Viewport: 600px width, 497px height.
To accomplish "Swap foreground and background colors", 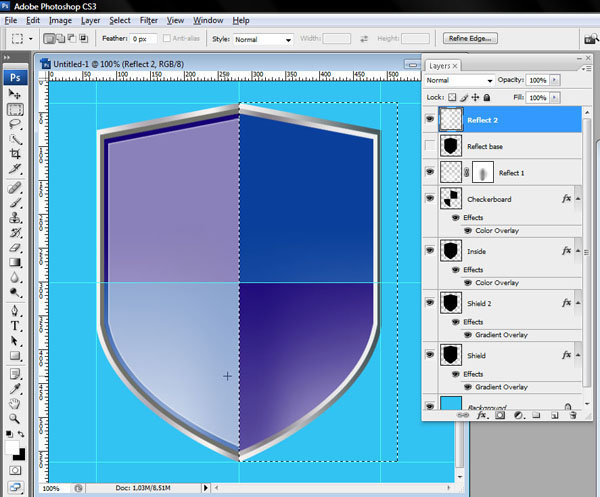I will [21, 433].
